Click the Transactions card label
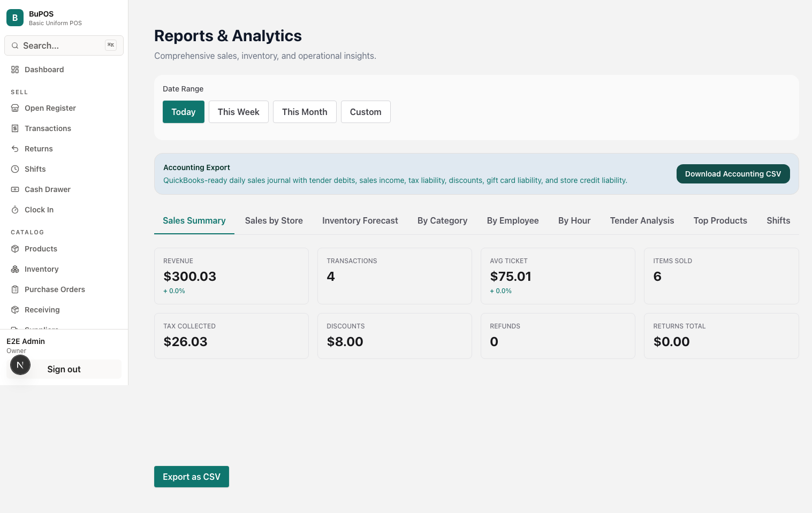This screenshot has width=812, height=513. click(x=352, y=261)
